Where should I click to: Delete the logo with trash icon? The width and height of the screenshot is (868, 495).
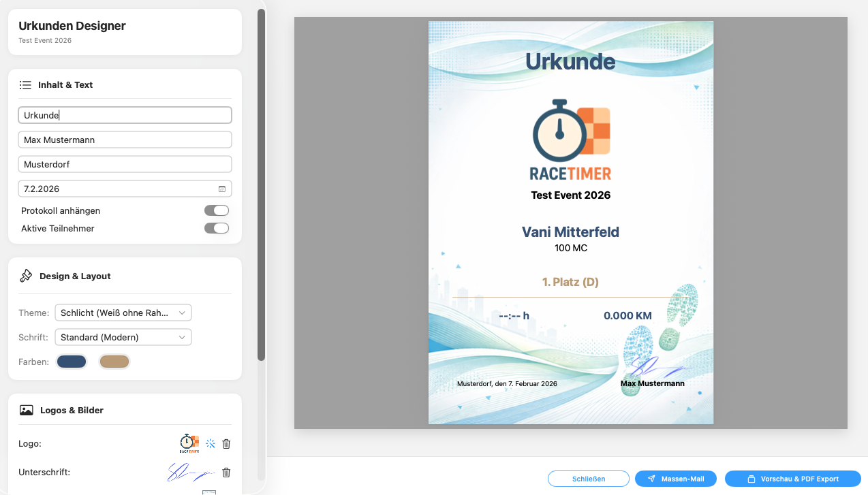pyautogui.click(x=226, y=444)
